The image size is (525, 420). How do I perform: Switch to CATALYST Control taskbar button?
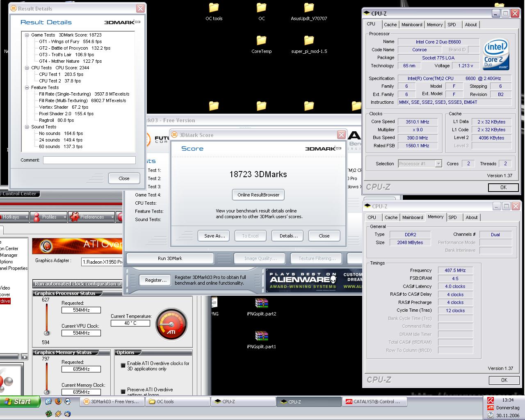(x=375, y=402)
